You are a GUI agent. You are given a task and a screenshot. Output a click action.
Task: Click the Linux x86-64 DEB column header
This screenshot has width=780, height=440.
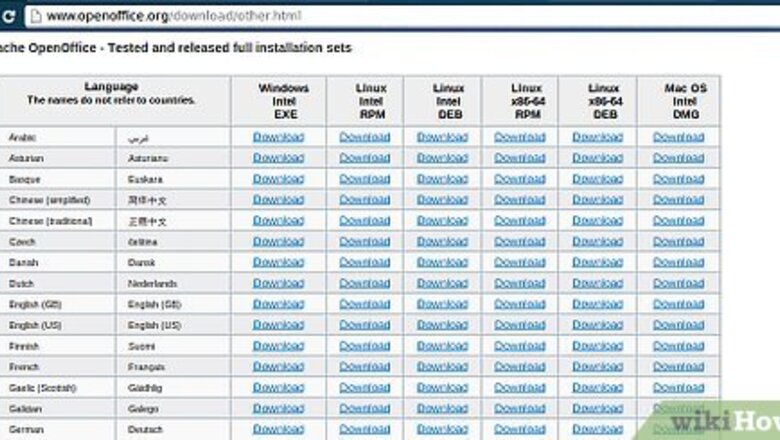coord(597,101)
